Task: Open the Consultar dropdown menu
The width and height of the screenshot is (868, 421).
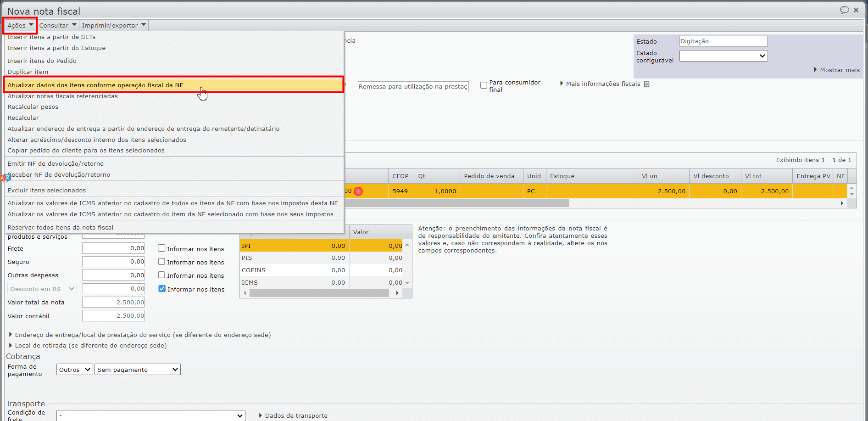Action: click(x=58, y=25)
